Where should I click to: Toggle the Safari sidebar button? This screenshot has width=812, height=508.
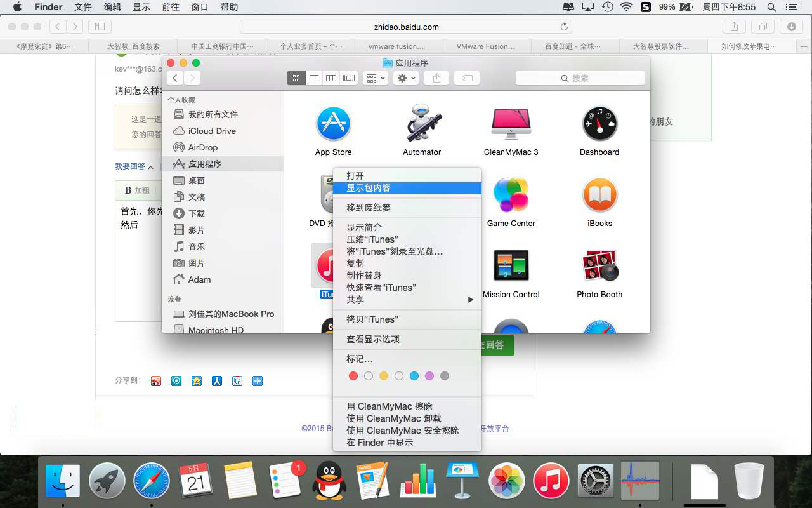pyautogui.click(x=100, y=27)
